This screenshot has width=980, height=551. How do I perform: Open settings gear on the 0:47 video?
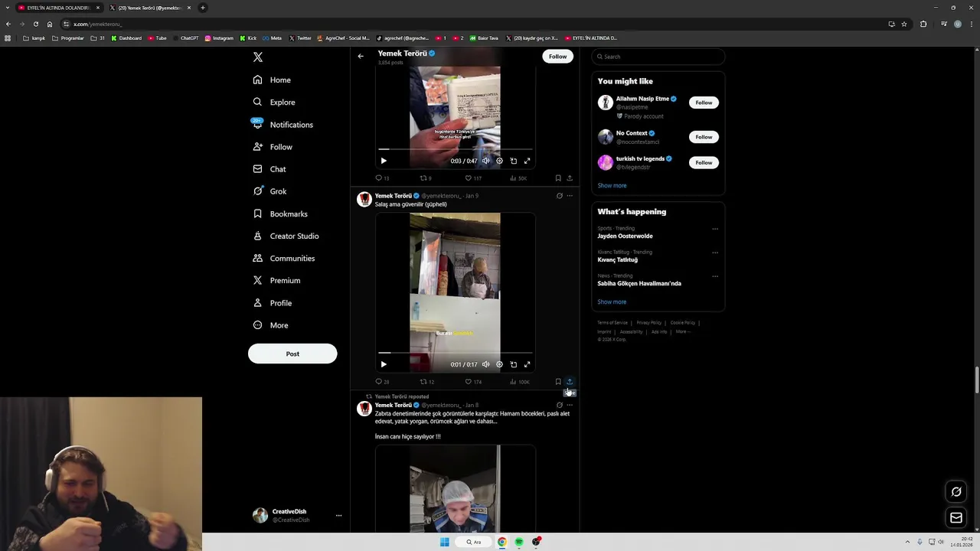coord(499,161)
